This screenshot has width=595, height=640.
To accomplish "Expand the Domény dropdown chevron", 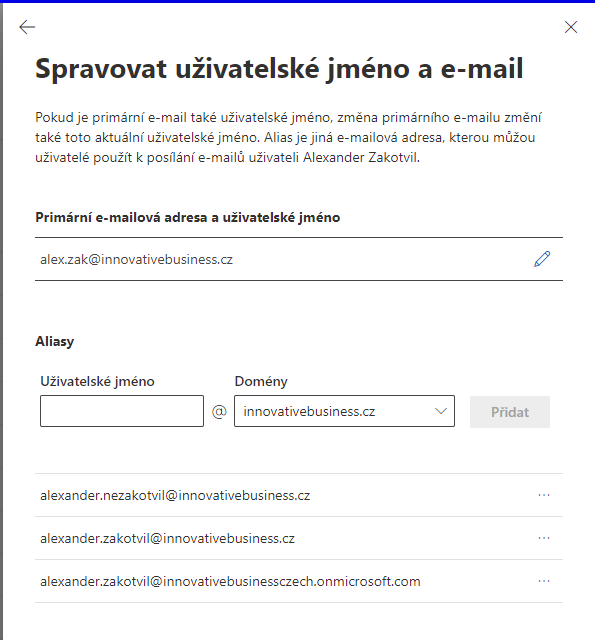I will pyautogui.click(x=441, y=411).
